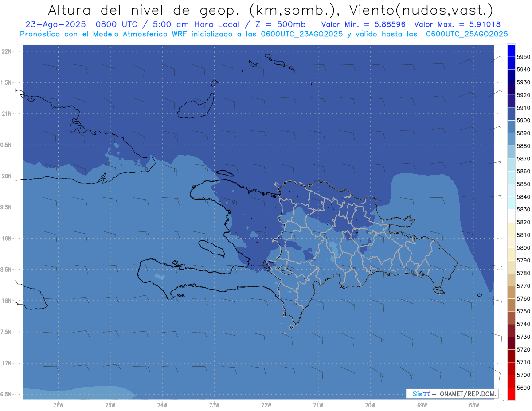The image size is (532, 411).
Task: Click 'Valor Min. = 5.88596' text
Action: [363, 24]
